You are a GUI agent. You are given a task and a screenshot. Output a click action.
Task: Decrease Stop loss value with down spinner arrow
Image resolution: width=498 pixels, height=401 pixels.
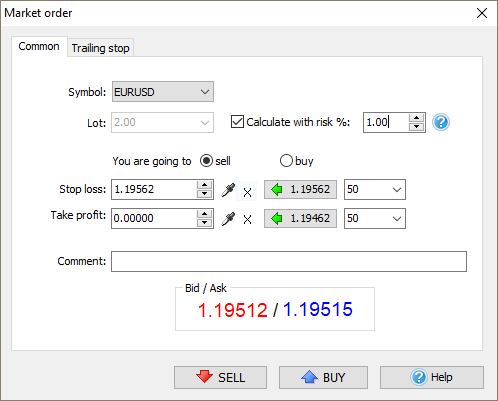pos(204,194)
